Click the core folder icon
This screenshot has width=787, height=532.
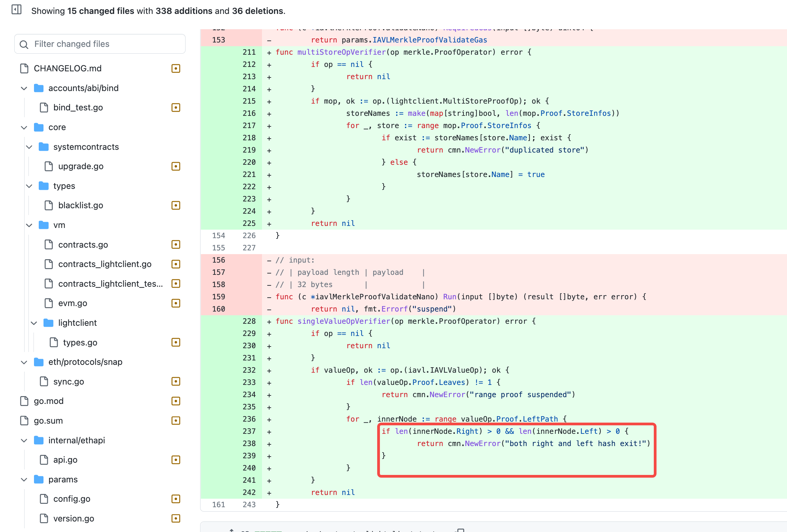tap(39, 127)
